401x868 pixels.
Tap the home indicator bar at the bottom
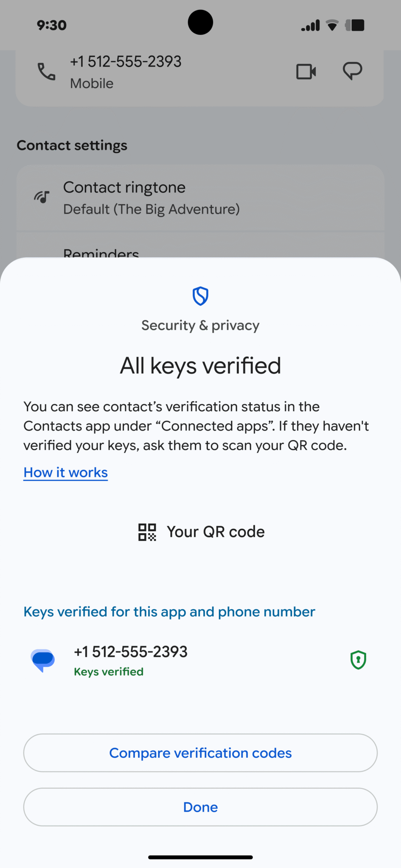(200, 856)
